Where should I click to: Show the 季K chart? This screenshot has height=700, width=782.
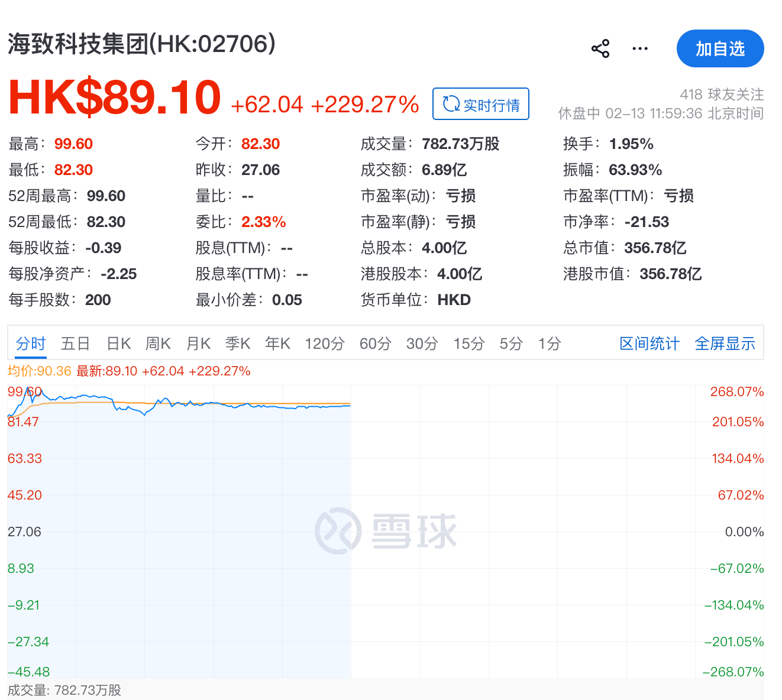point(238,343)
